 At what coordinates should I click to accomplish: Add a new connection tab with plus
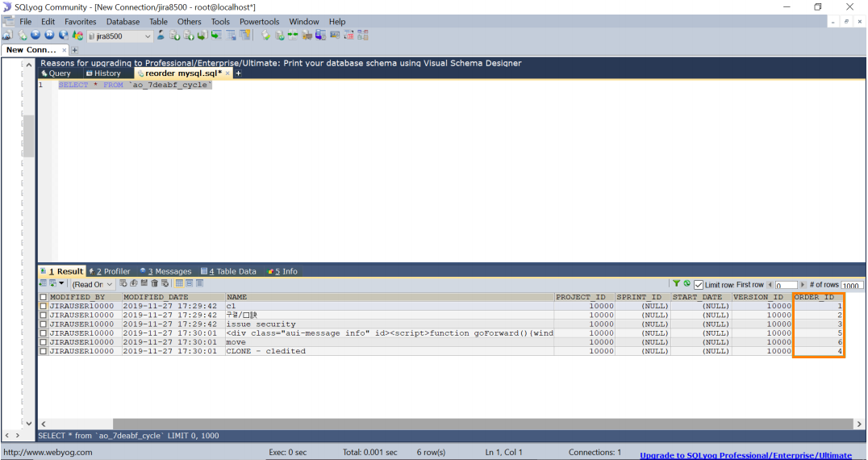[74, 50]
